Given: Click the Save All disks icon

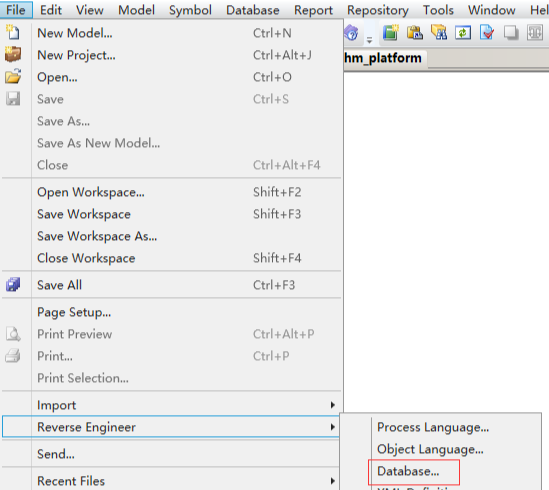Looking at the screenshot, I should click(13, 284).
